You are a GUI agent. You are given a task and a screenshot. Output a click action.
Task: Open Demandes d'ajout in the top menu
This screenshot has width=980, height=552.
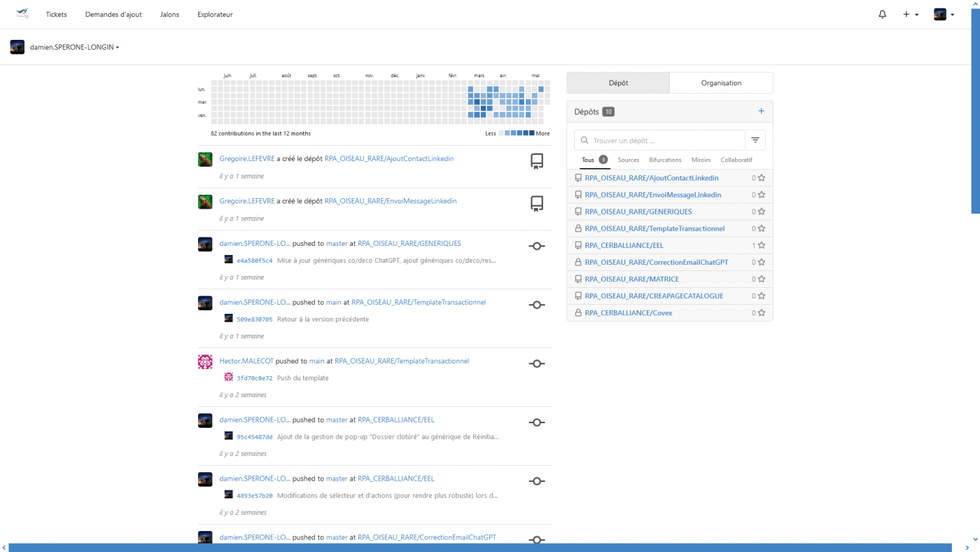click(x=113, y=15)
